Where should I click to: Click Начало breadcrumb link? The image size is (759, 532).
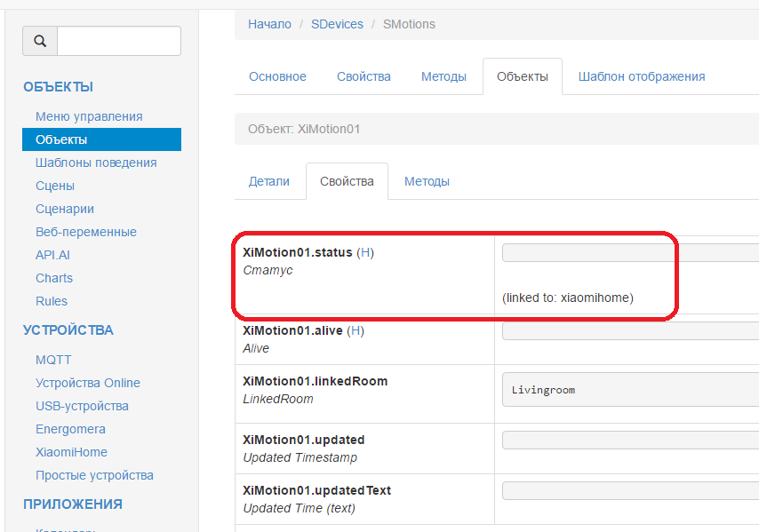[269, 24]
